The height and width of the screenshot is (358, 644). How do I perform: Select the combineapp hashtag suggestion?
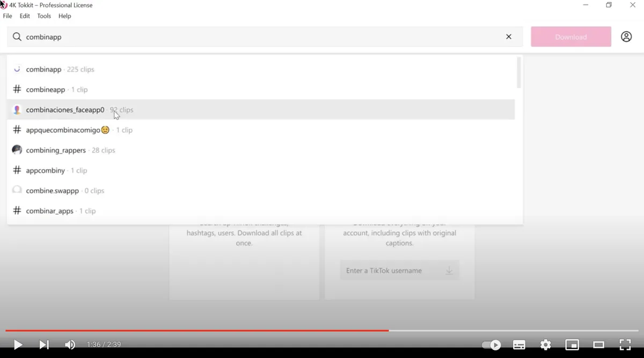(261, 90)
